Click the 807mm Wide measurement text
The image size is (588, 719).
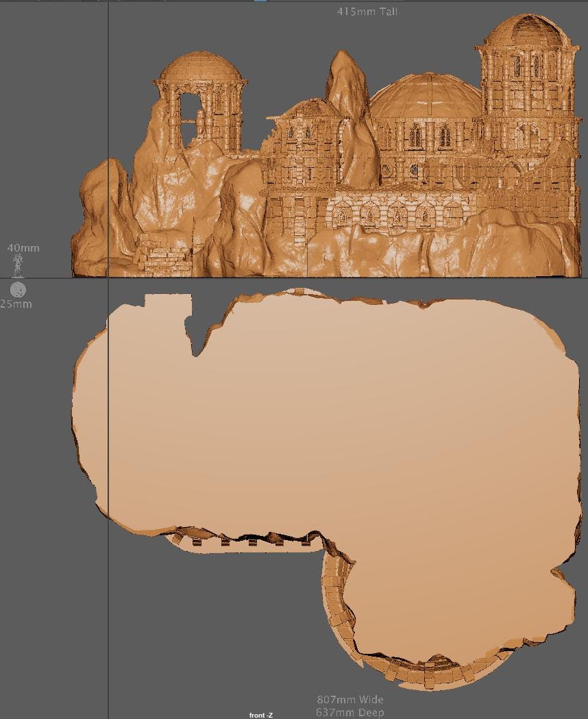pyautogui.click(x=350, y=699)
